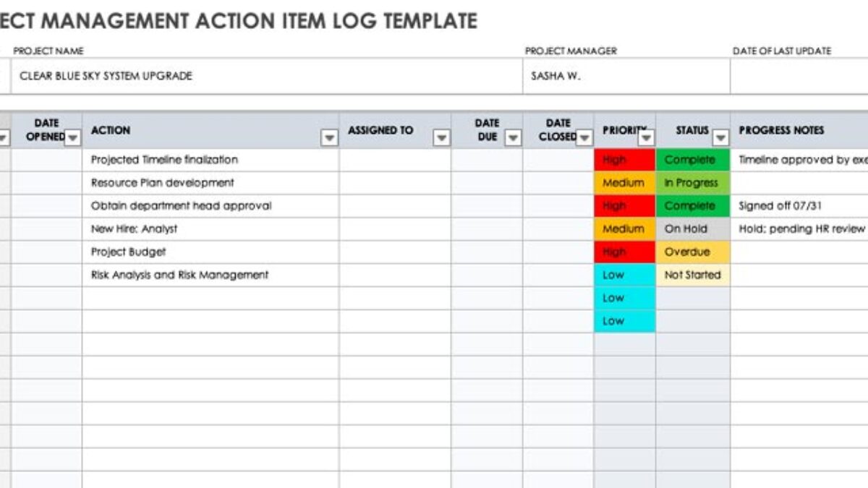The width and height of the screenshot is (868, 488).
Task: Click the Date Due filter arrow
Action: click(513, 137)
